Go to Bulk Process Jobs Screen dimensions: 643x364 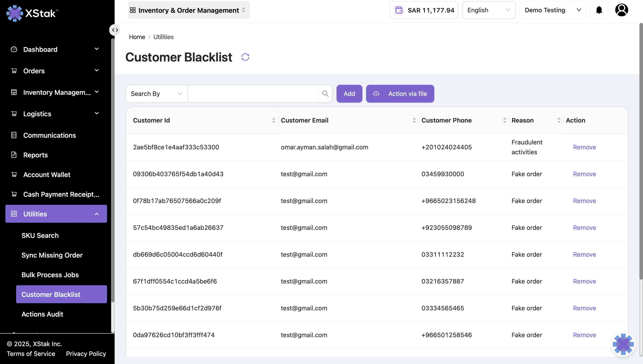tap(50, 275)
